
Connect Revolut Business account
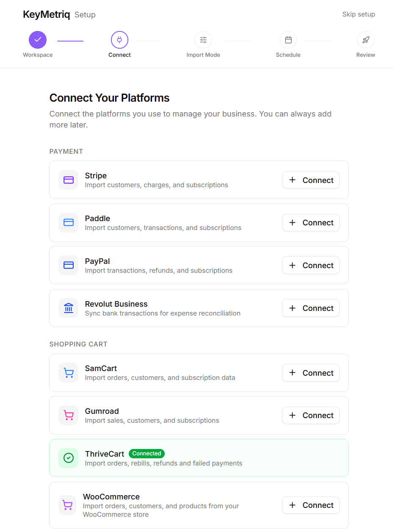coord(311,308)
